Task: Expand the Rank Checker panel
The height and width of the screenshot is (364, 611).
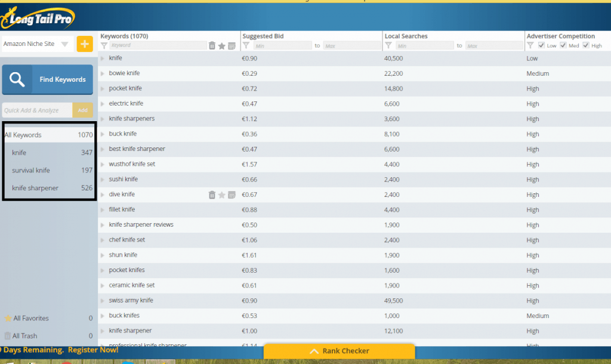Action: [x=340, y=351]
